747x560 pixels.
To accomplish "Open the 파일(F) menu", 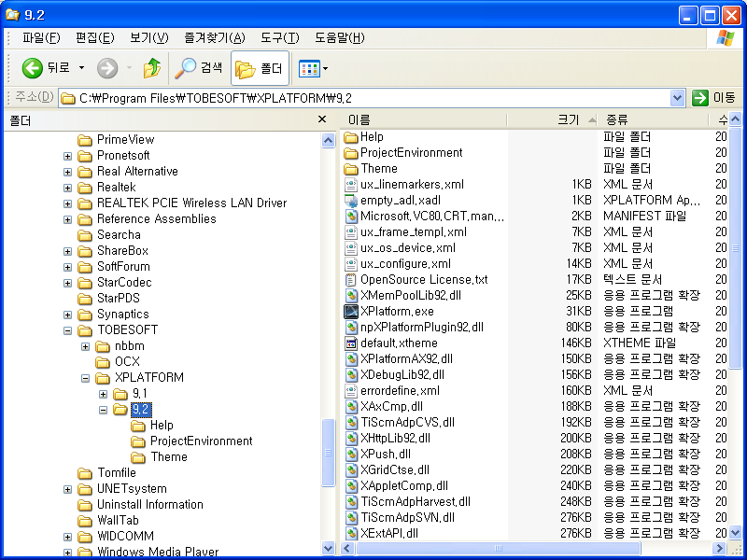I will pos(41,37).
